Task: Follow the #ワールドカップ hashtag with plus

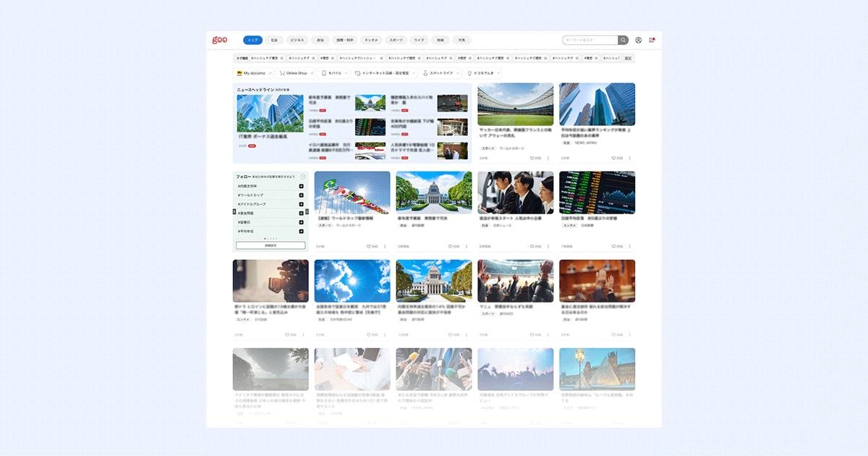Action: coord(301,195)
